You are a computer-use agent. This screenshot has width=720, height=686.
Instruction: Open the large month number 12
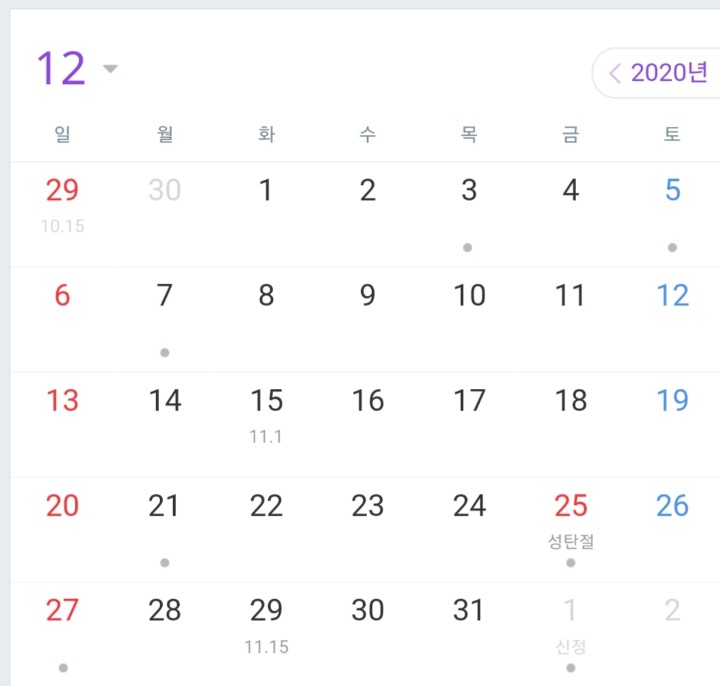pos(61,70)
